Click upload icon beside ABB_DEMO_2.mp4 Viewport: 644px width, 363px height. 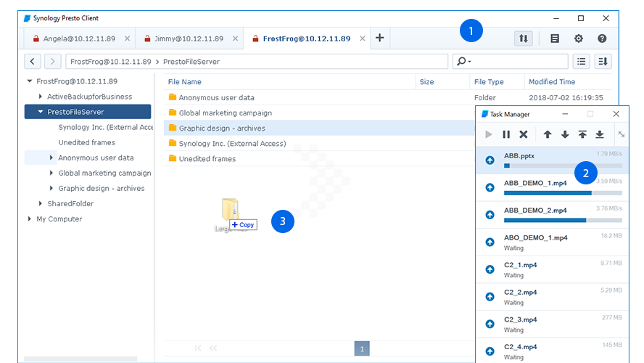[490, 215]
